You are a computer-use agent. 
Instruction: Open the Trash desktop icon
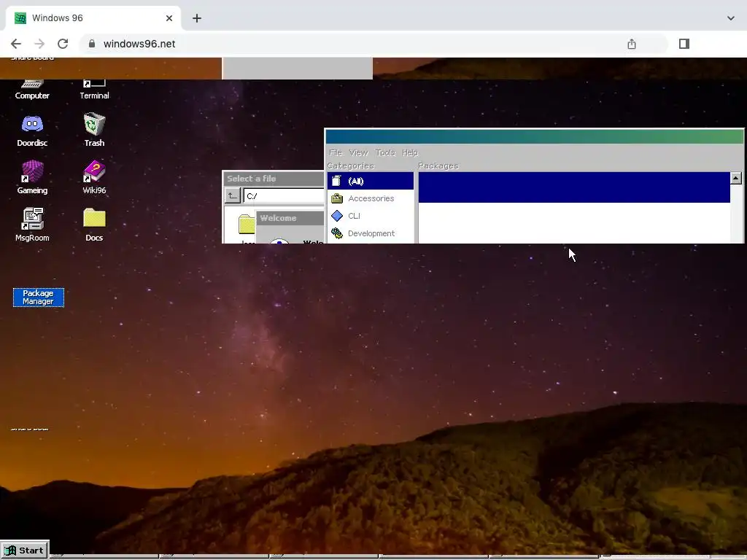coord(94,130)
